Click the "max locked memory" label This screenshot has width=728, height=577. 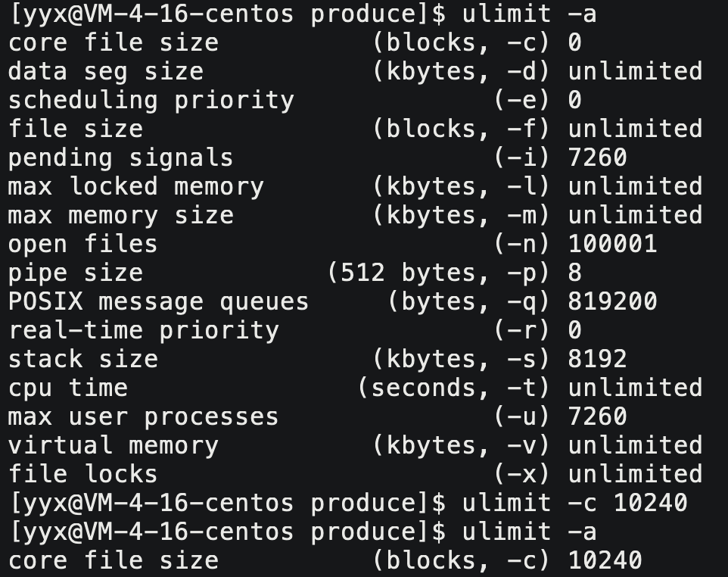click(136, 186)
